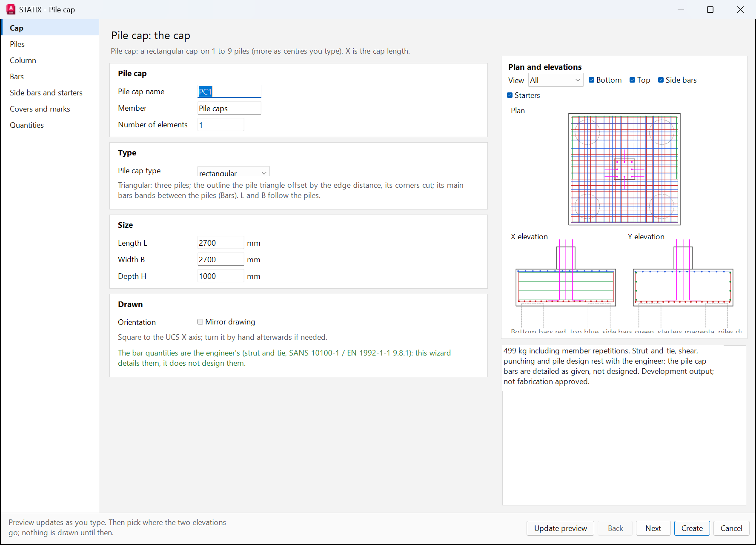Go to the Quantities page
Viewport: 756px width, 545px height.
pyautogui.click(x=50, y=125)
